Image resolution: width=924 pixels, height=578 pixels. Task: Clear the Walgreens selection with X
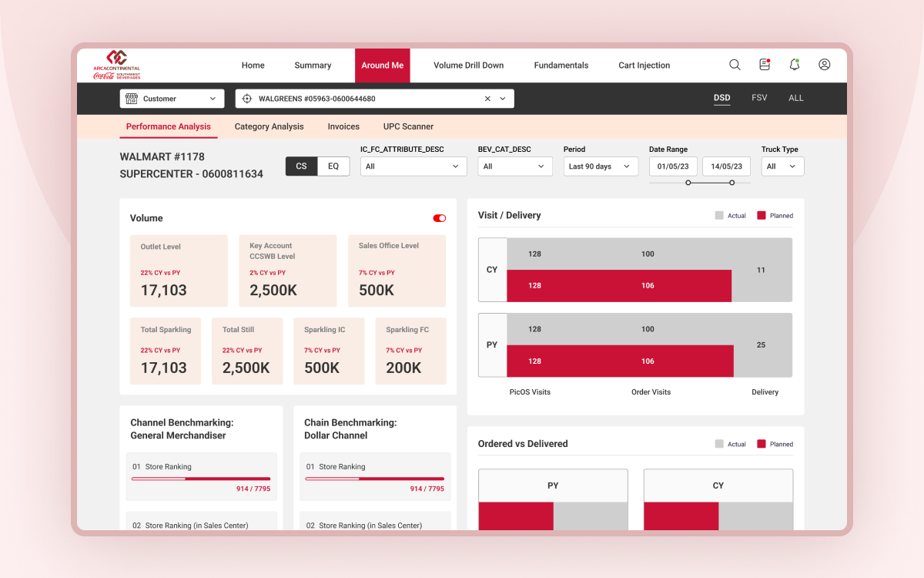487,99
